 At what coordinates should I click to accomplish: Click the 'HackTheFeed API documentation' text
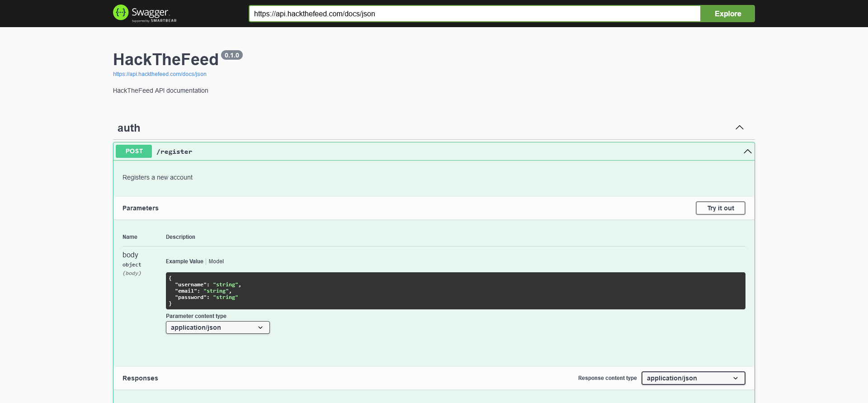point(160,90)
